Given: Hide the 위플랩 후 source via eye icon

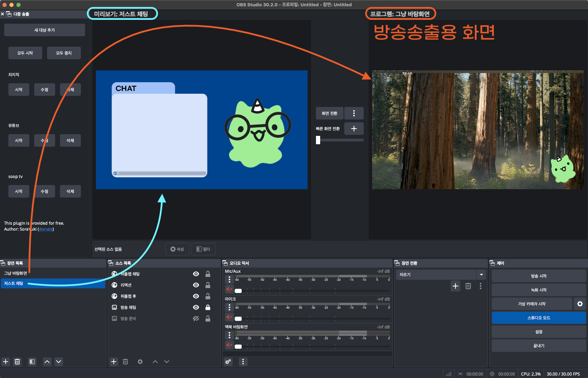Looking at the screenshot, I should tap(196, 296).
